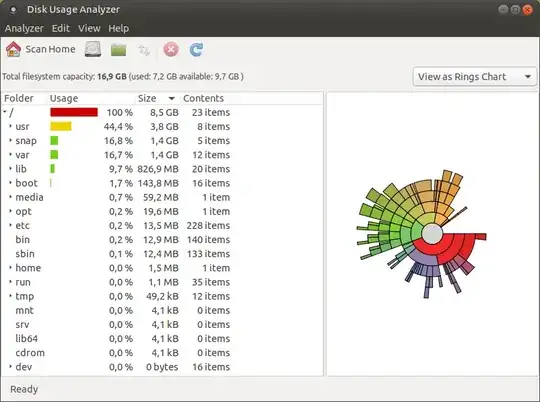Image resolution: width=540 pixels, height=402 pixels.
Task: Expand the home folder
Action: pyautogui.click(x=11, y=267)
